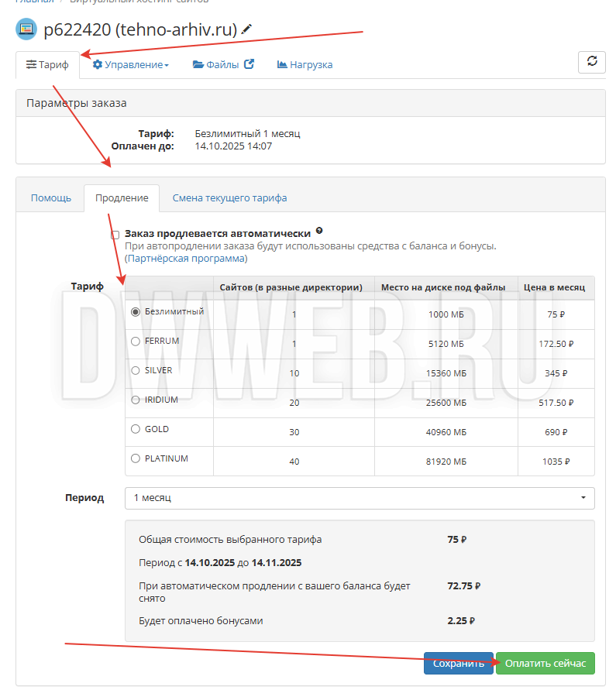Click the Сохранить button

click(458, 664)
